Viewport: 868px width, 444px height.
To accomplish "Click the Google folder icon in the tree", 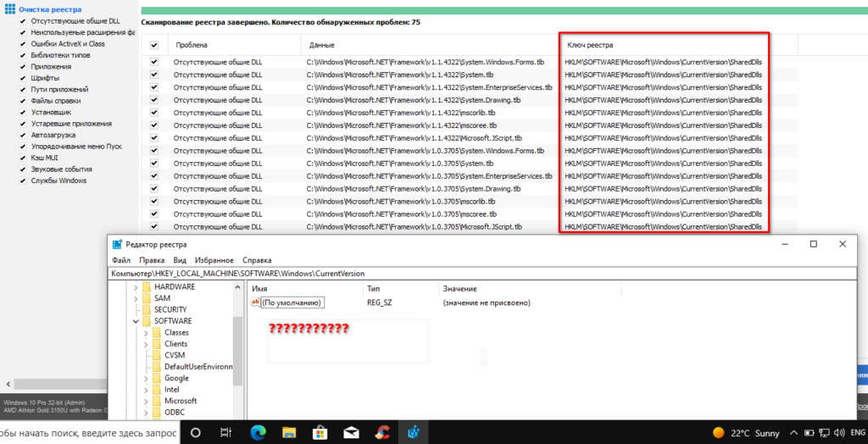I will tap(157, 378).
